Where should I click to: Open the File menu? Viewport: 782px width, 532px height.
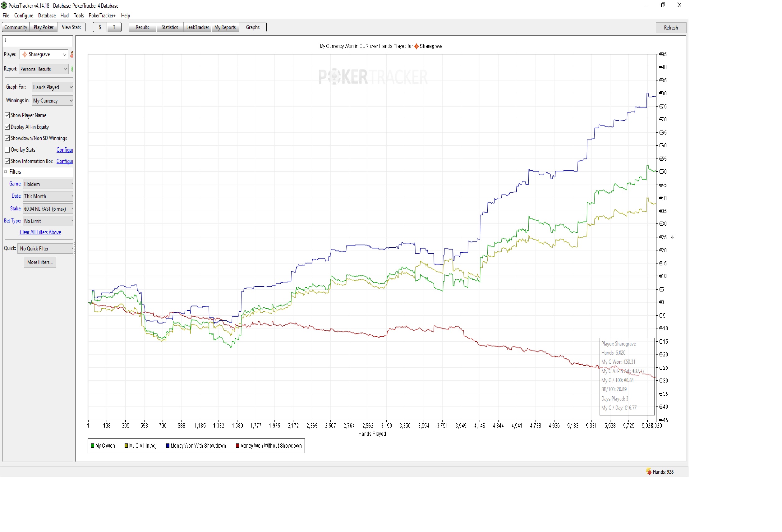pos(6,16)
